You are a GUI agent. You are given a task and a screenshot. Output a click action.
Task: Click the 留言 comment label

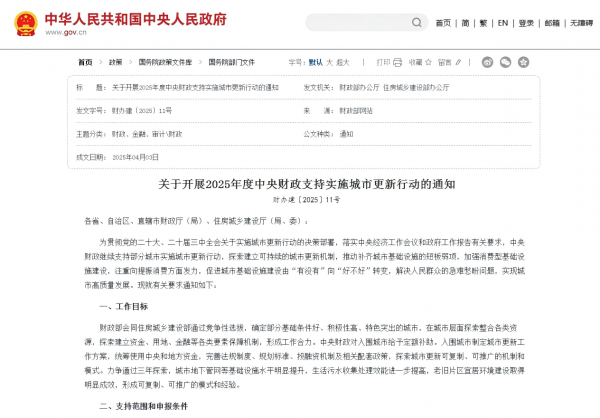coord(445,62)
